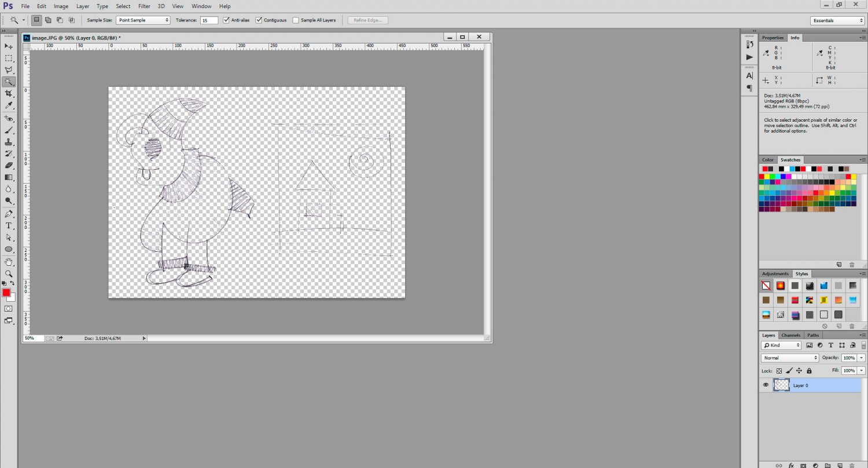The width and height of the screenshot is (868, 468).
Task: Uncheck the Anti-alias checkbox
Action: (226, 20)
